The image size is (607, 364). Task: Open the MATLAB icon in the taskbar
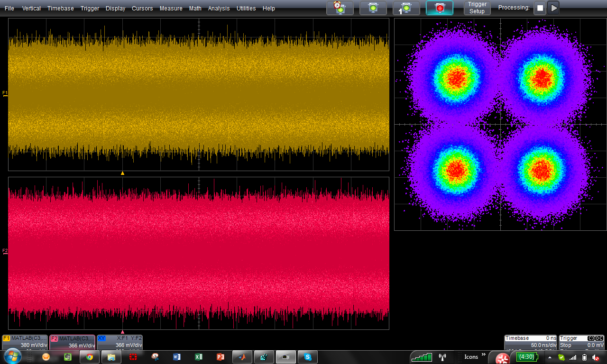[x=242, y=357]
